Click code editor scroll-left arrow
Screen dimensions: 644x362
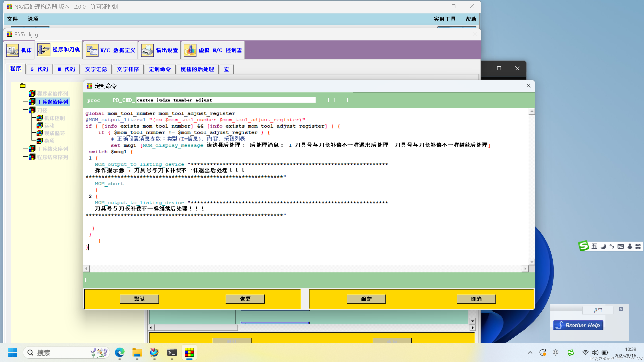pyautogui.click(x=86, y=269)
